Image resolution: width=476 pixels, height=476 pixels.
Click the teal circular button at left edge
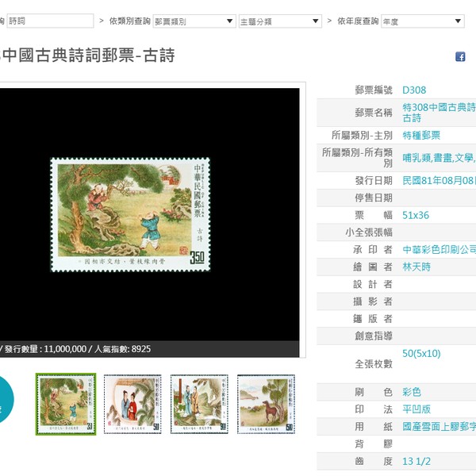6,400
